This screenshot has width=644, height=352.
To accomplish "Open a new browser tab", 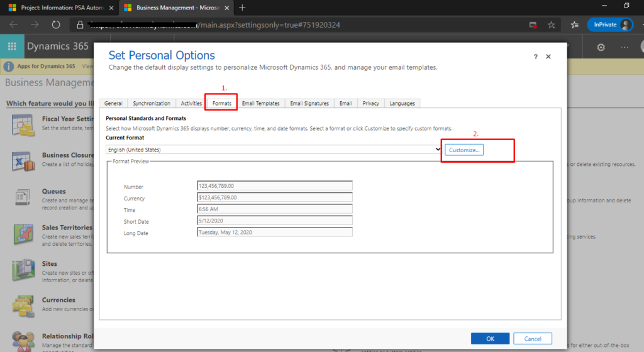I will [x=242, y=8].
